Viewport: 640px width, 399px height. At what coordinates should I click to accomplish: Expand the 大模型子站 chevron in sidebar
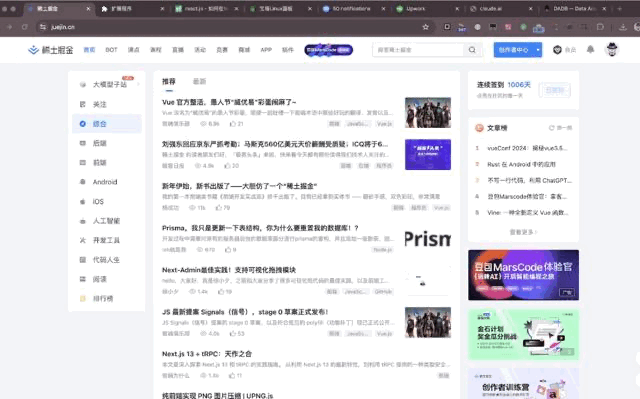coord(138,84)
